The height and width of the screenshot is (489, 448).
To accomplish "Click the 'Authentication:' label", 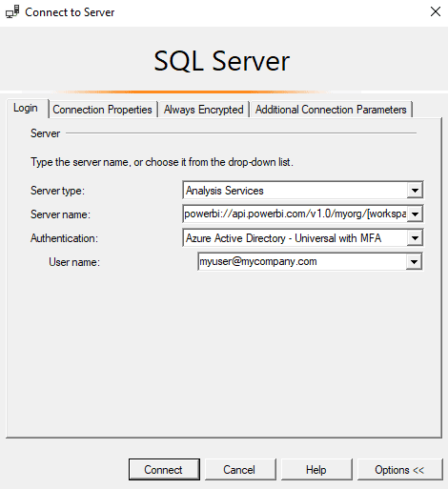I will tap(64, 238).
